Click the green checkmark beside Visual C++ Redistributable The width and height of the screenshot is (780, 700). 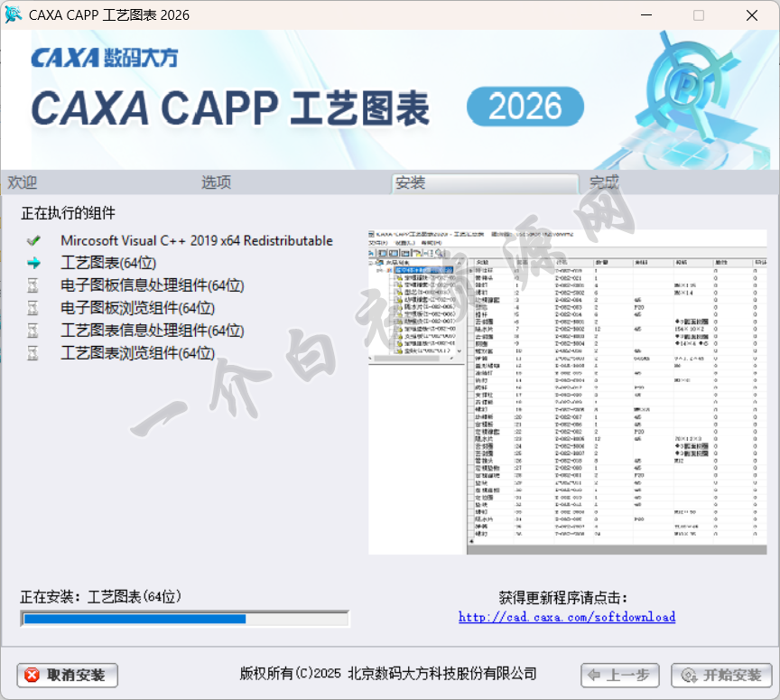point(33,241)
